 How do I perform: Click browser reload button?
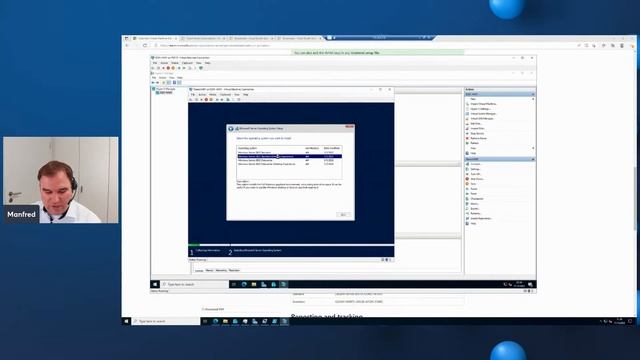coord(145,45)
